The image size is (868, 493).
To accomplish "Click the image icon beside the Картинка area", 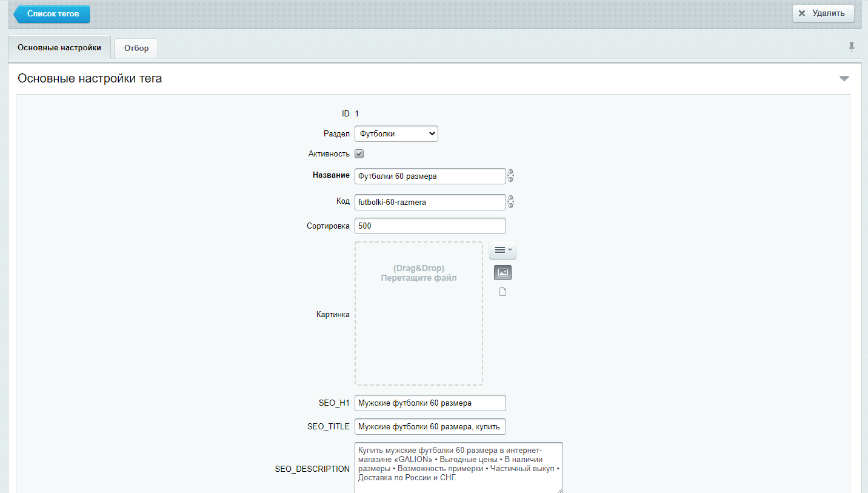I will point(502,273).
